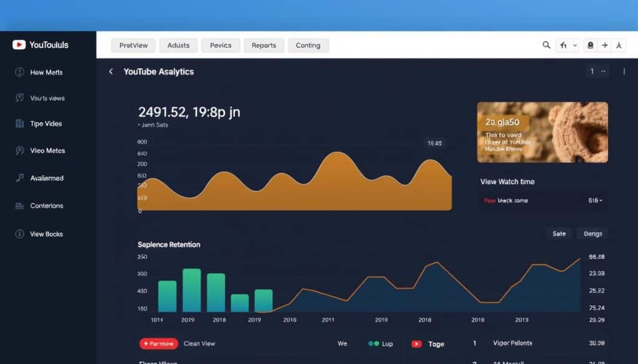Switch to the Pevics tab
The width and height of the screenshot is (638, 364).
(221, 45)
